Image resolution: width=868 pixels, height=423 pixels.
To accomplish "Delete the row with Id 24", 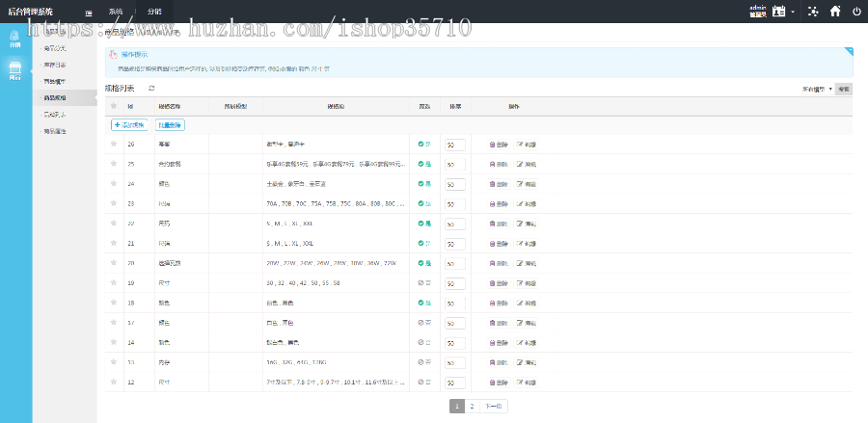I will pyautogui.click(x=499, y=184).
